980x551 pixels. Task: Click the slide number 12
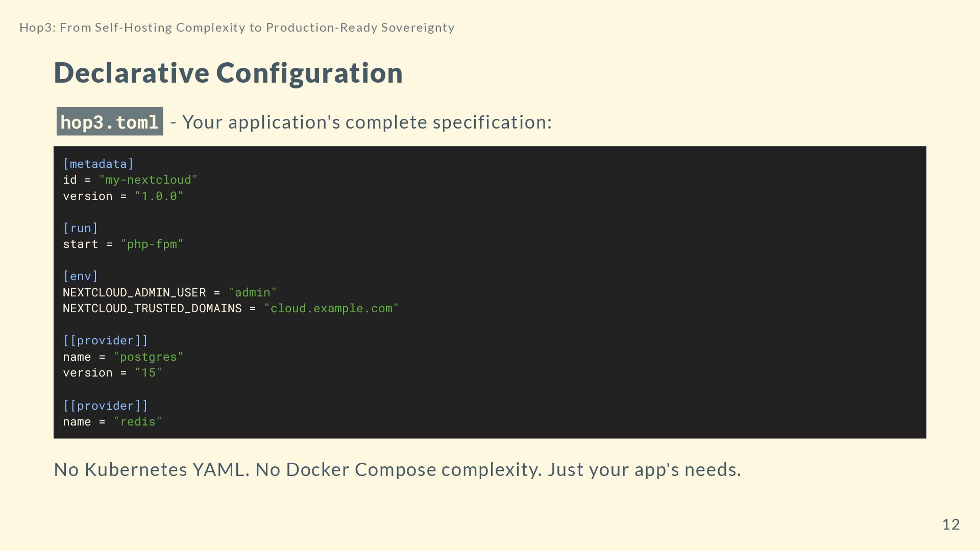(950, 524)
